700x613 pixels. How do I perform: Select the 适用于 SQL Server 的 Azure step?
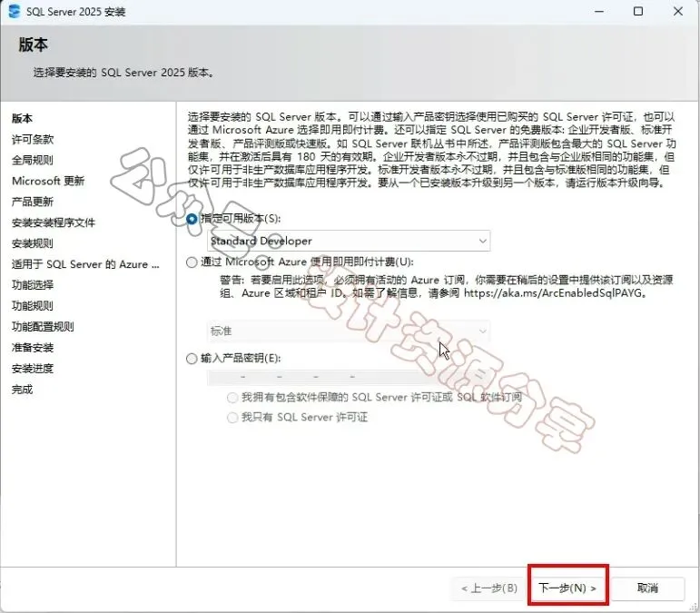85,264
